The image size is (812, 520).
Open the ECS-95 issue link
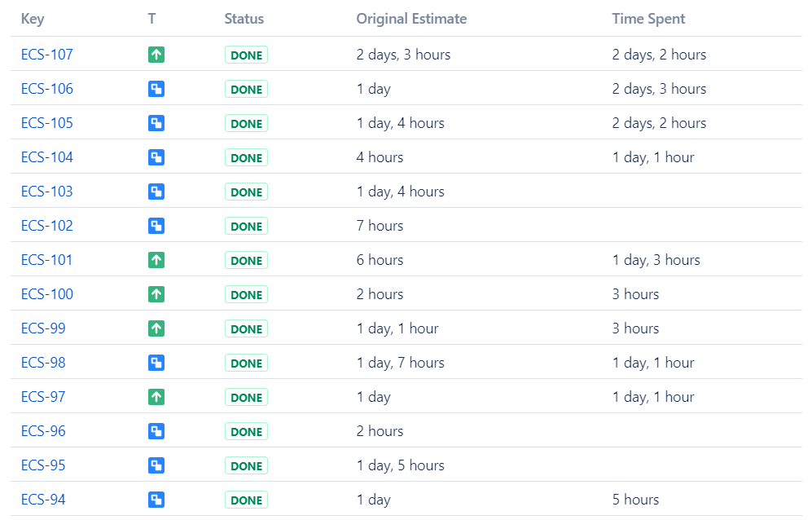[43, 465]
